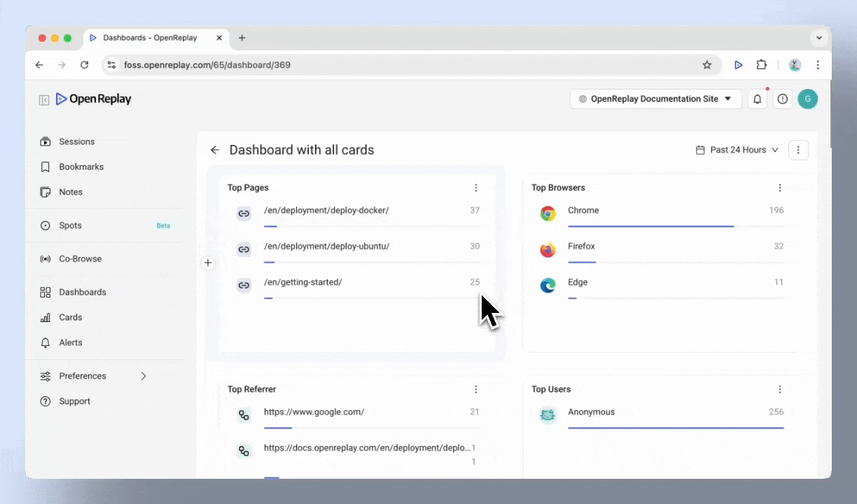The height and width of the screenshot is (504, 857).
Task: Open the Top Users card options menu
Action: (780, 389)
